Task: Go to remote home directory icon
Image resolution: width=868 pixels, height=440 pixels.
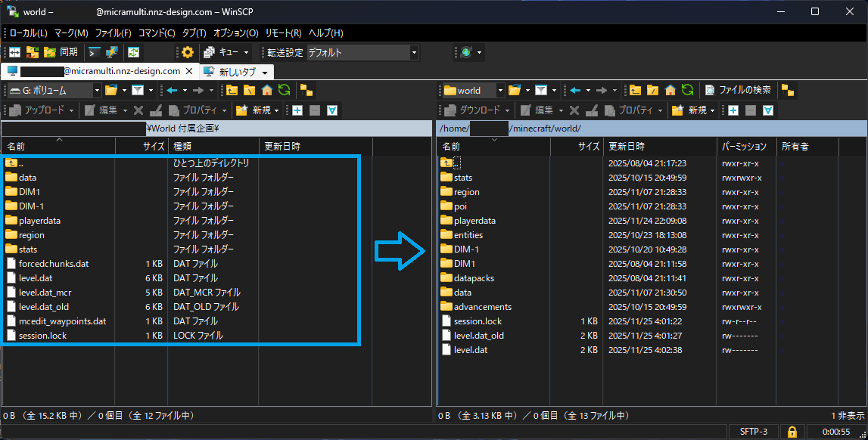Action: tap(670, 90)
